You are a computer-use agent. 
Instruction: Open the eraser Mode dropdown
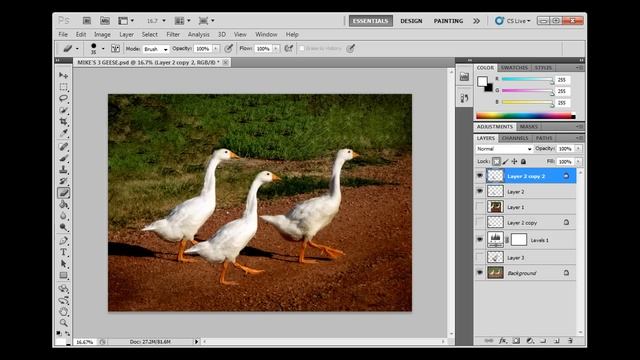coord(156,49)
